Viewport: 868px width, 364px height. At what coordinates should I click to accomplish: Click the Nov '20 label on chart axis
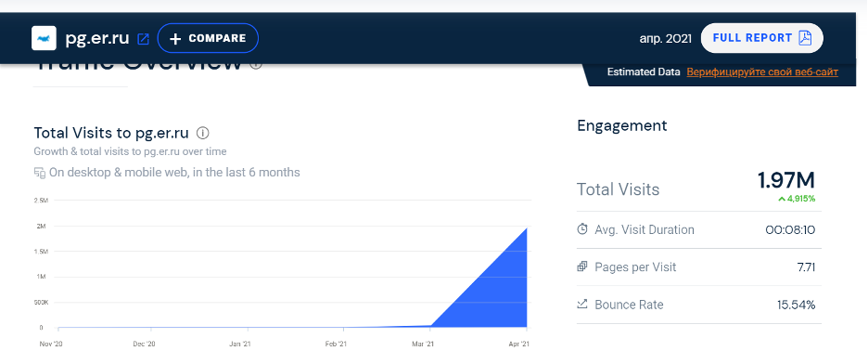pyautogui.click(x=50, y=344)
